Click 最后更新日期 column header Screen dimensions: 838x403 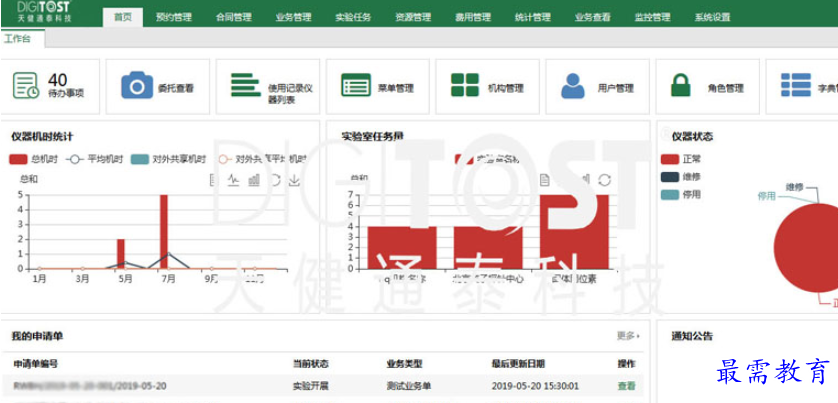518,364
